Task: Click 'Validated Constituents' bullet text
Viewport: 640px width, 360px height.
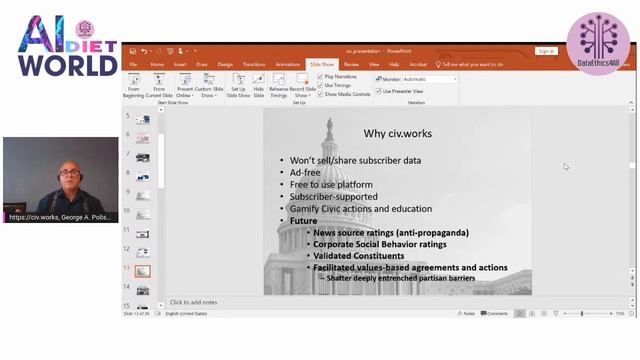Action: click(358, 256)
